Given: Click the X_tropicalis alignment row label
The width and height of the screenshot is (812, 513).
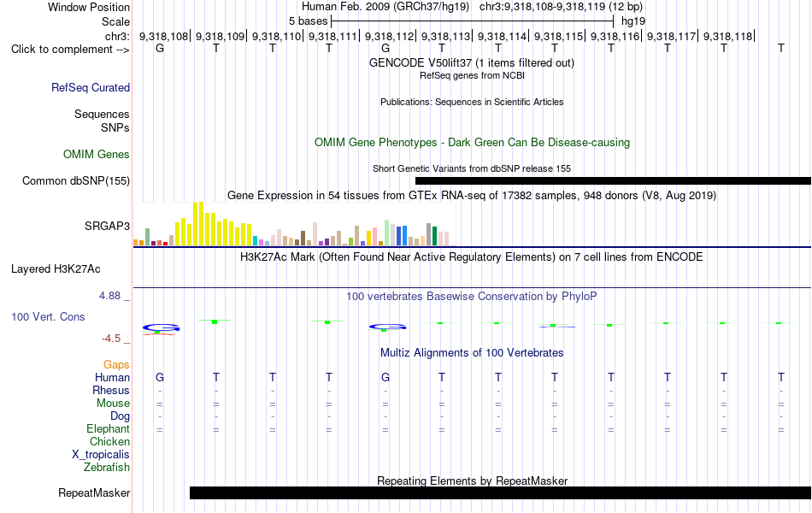Looking at the screenshot, I should click(x=101, y=455).
